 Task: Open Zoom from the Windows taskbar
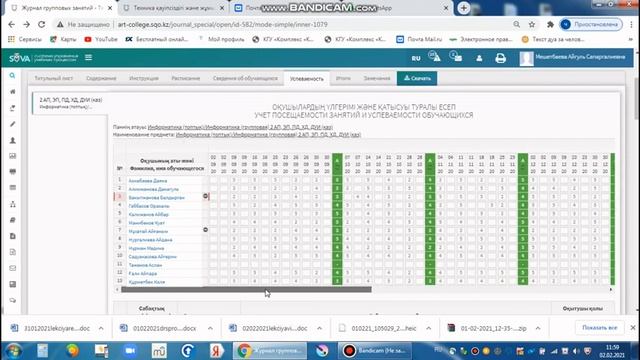(130, 351)
